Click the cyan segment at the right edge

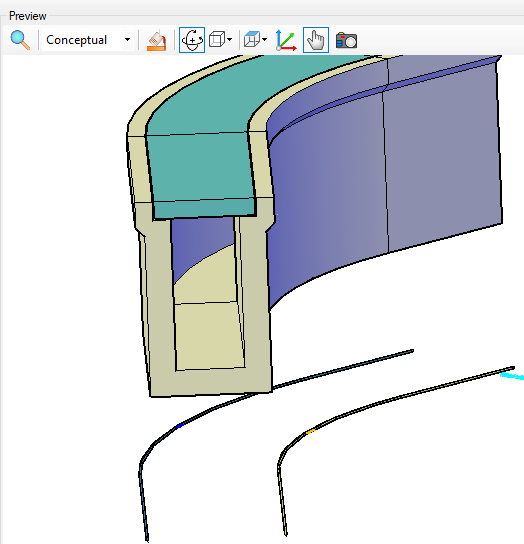point(512,376)
